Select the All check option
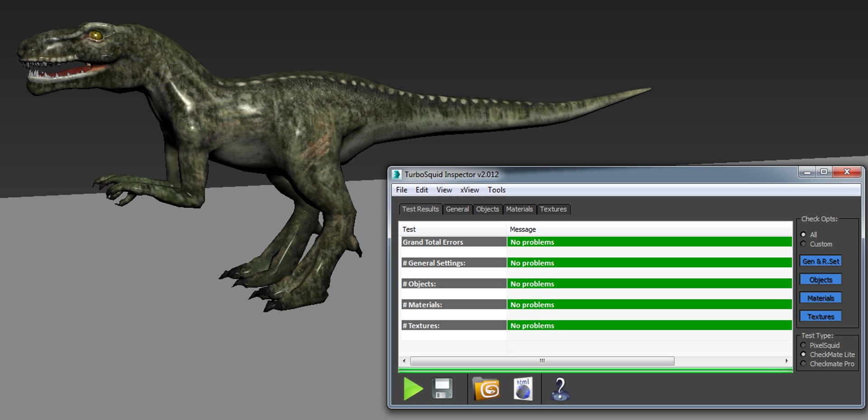Screen dimensions: 868x420 coord(803,234)
